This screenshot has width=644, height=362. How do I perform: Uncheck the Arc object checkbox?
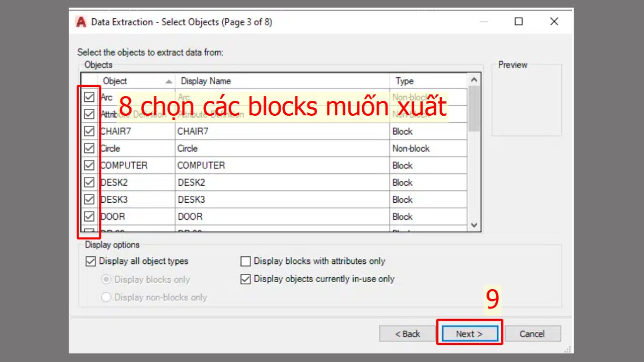89,97
